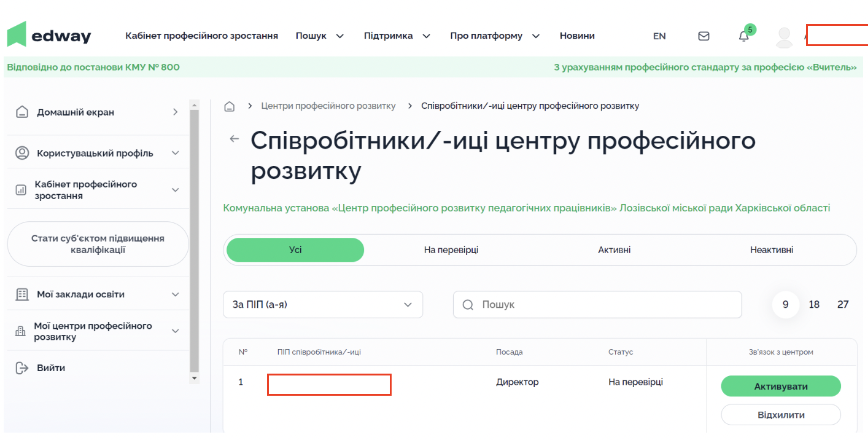Click the back arrow beside page title

click(x=234, y=139)
